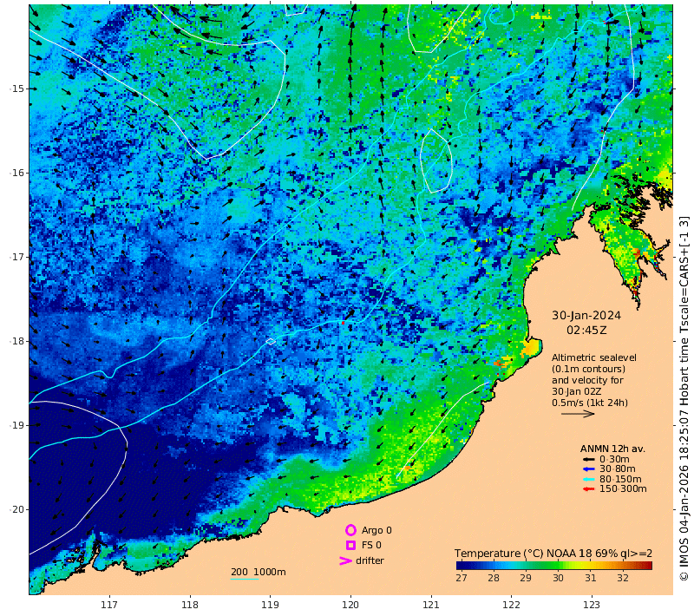The width and height of the screenshot is (694, 616).
Task: Click the 'and velocity for' text
Action: pos(587,380)
